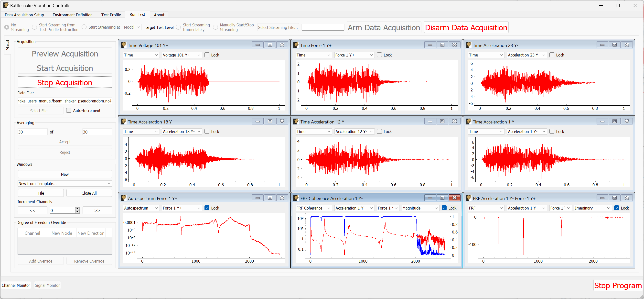Click the Stop Acquisition button
The image size is (644, 299).
65,83
